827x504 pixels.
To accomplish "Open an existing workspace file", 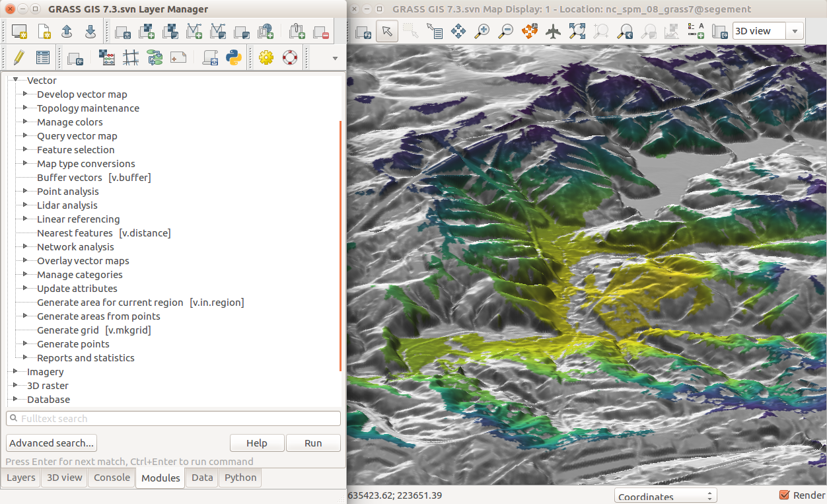I will 67,31.
